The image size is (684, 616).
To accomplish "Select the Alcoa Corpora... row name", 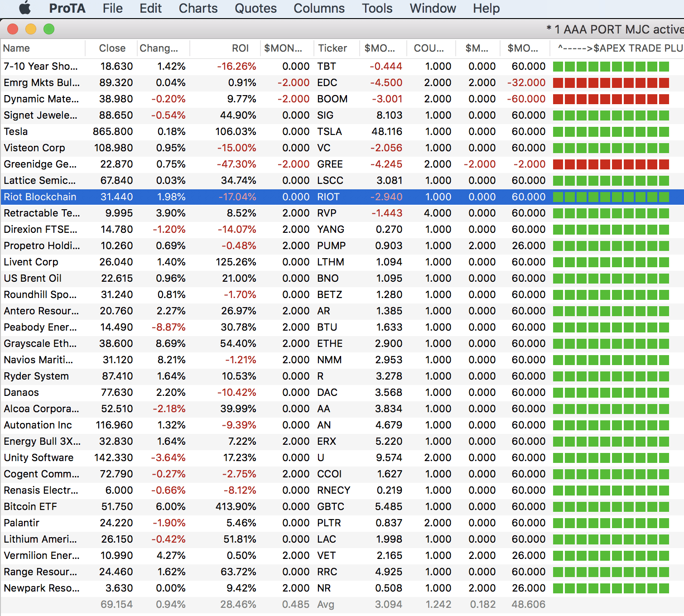I will point(41,409).
